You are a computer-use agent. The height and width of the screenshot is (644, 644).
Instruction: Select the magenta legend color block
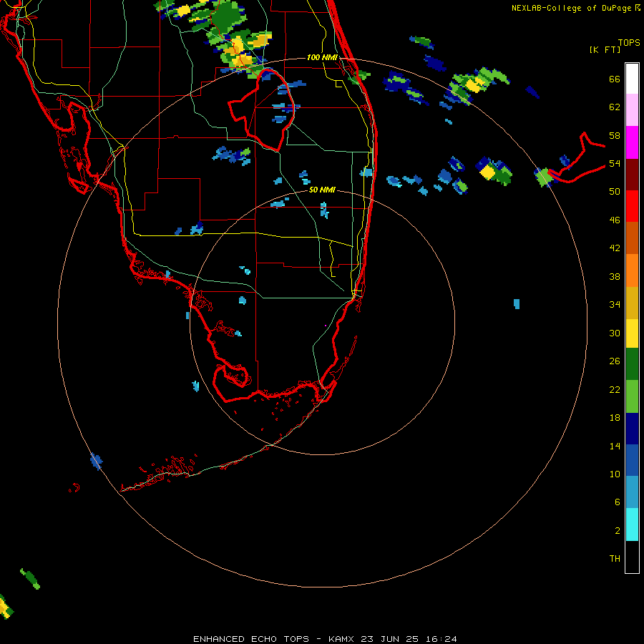tap(632, 142)
